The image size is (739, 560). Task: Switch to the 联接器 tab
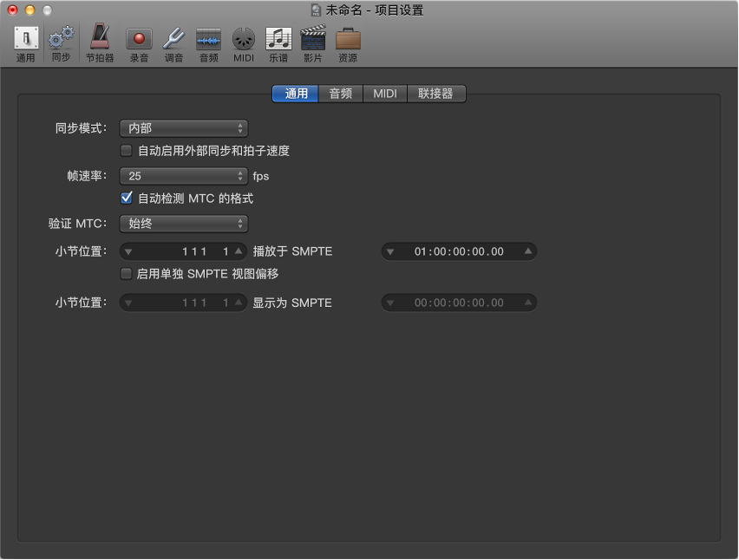(x=436, y=94)
